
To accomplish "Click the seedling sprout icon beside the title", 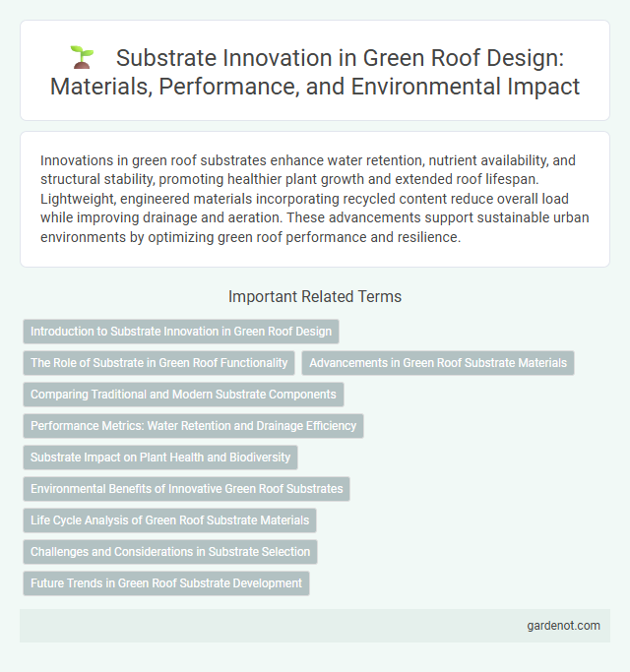I will (82, 57).
